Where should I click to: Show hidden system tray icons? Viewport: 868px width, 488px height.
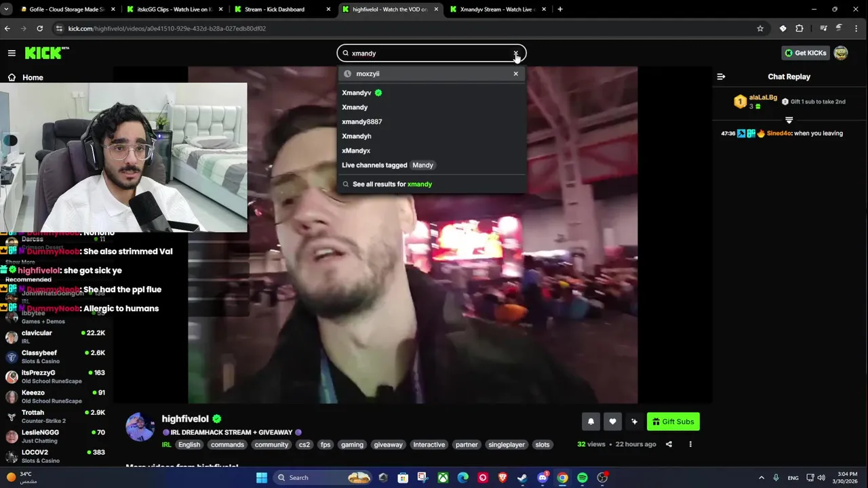(x=762, y=478)
